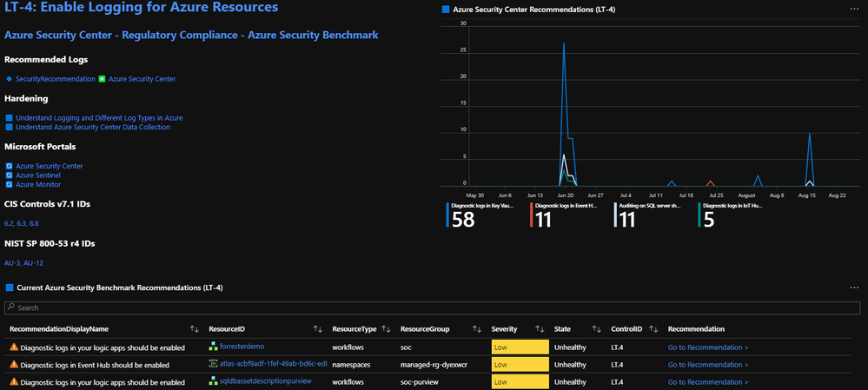Go to Recommendation for Event Hub row
The height and width of the screenshot is (390, 868).
pos(708,365)
